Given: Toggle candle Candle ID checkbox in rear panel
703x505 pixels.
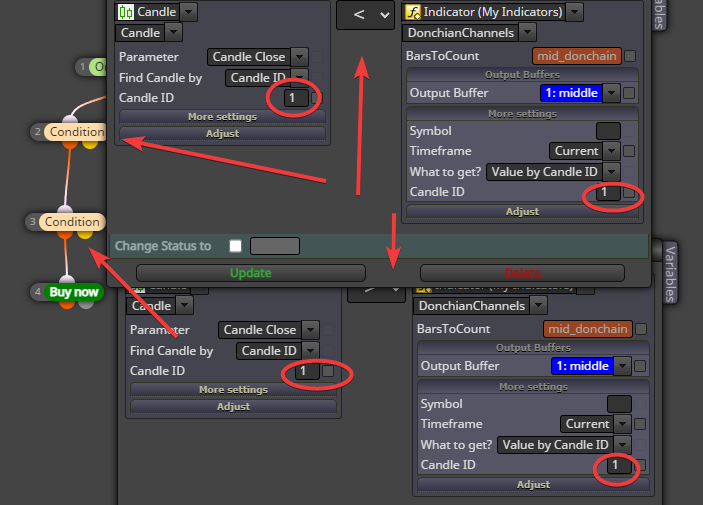Looking at the screenshot, I should click(328, 371).
